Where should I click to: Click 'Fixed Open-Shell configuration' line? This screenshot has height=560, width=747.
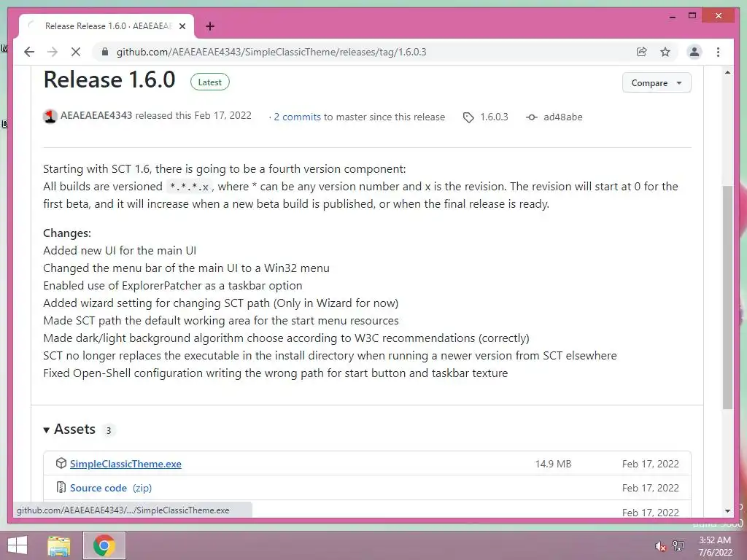pyautogui.click(x=275, y=373)
